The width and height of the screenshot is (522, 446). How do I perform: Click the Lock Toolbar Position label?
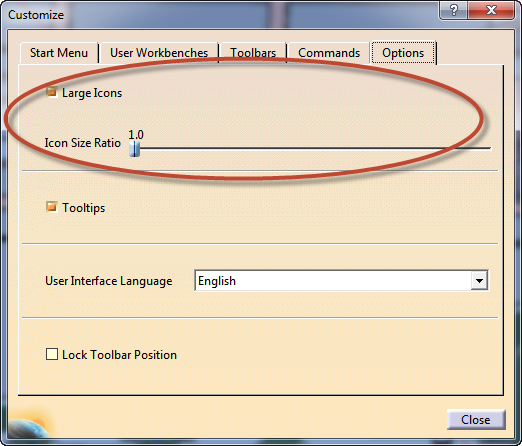coord(119,355)
